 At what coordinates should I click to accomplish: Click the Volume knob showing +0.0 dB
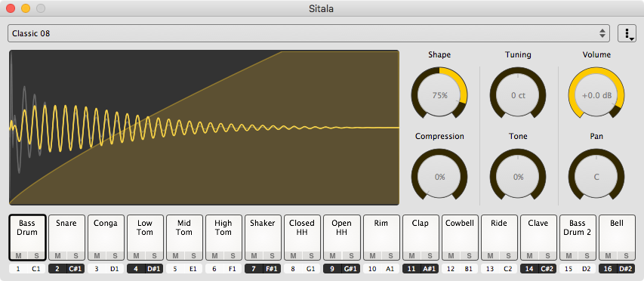(596, 95)
